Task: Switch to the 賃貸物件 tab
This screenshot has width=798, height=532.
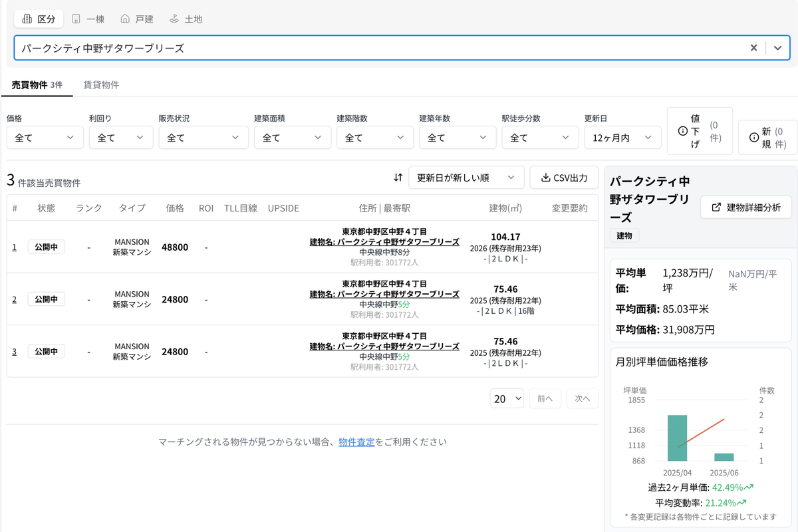Action: (101, 85)
